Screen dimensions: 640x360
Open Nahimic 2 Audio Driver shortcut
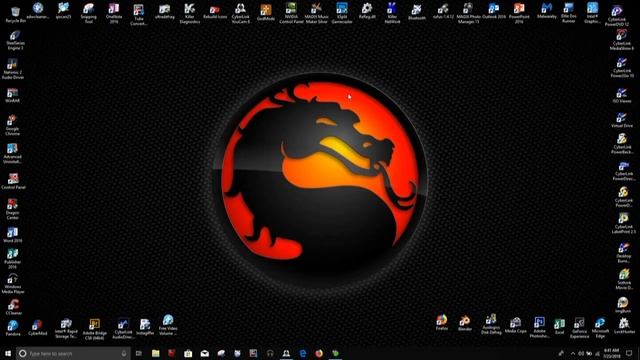pyautogui.click(x=13, y=69)
